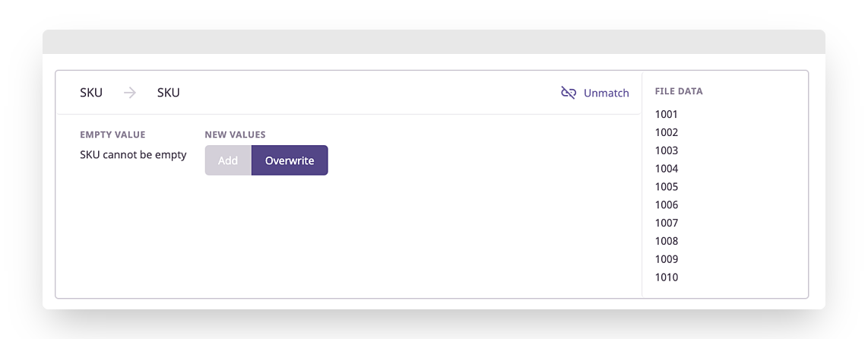Select file data value 1007
This screenshot has height=339, width=868.
pyautogui.click(x=667, y=223)
